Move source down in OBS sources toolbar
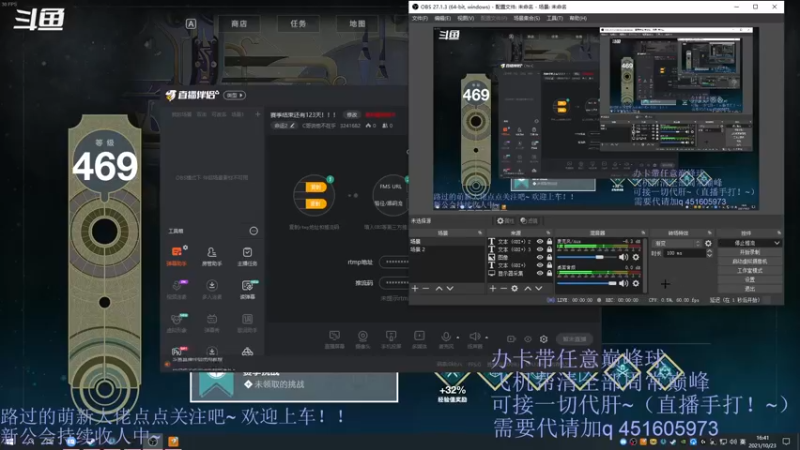800x450 pixels. click(538, 288)
